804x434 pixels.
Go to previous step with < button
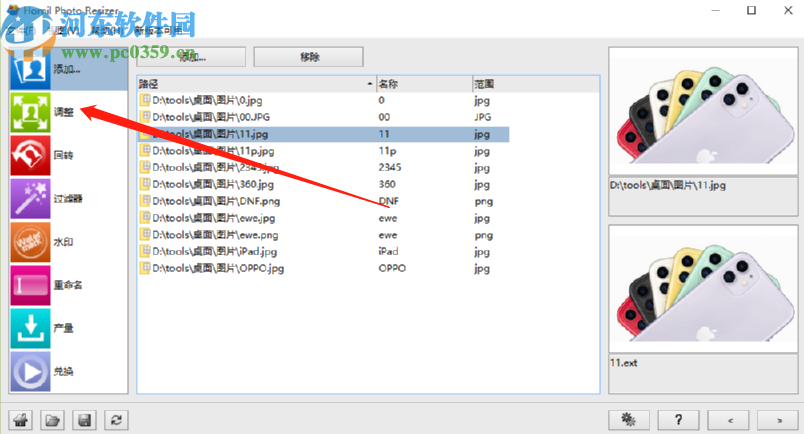coord(729,420)
